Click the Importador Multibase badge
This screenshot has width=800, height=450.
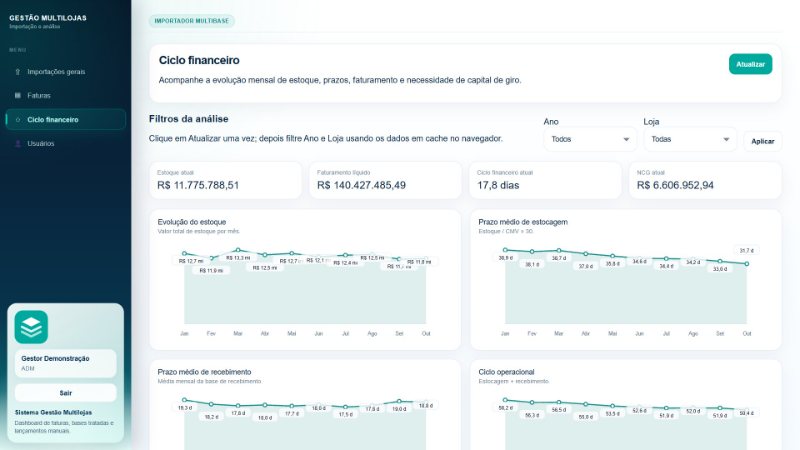coord(192,21)
